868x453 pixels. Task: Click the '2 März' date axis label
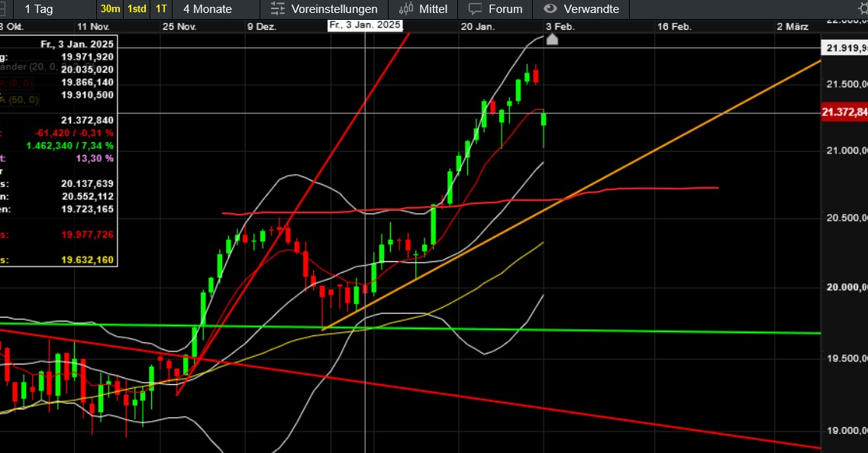pos(792,27)
